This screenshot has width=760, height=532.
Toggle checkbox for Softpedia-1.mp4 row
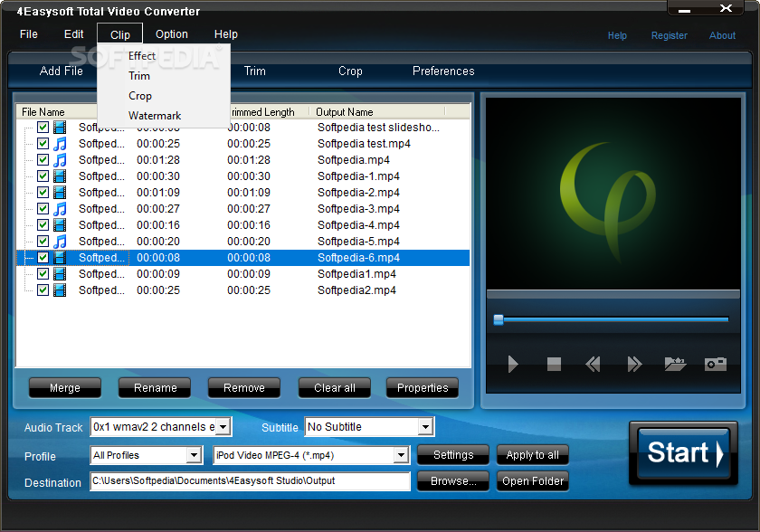[43, 176]
